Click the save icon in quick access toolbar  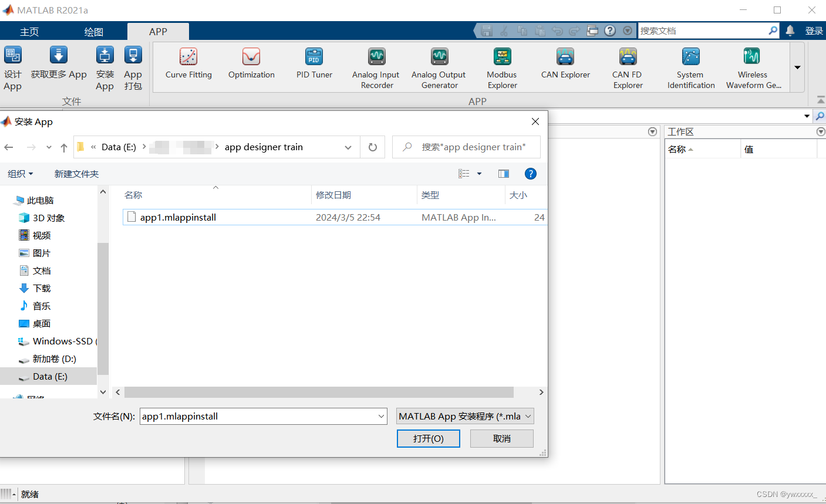[x=487, y=31]
